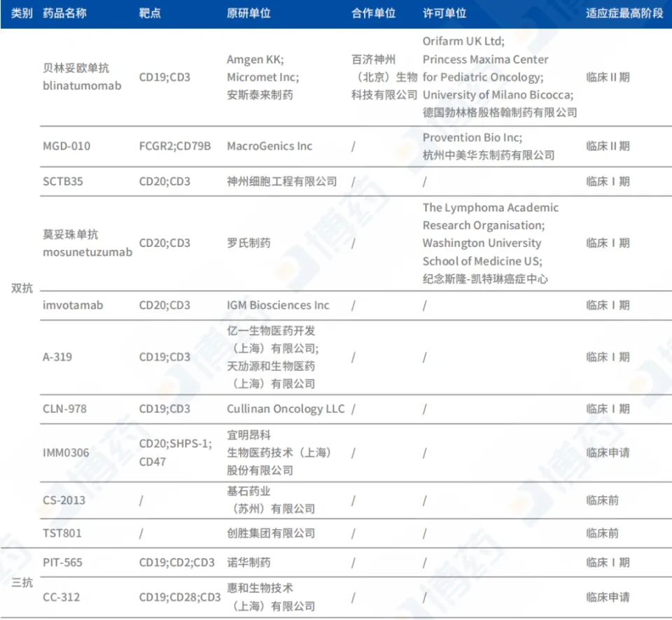
Task: Select target FCGR2;CD79B cell
Action: pyautogui.click(x=175, y=146)
